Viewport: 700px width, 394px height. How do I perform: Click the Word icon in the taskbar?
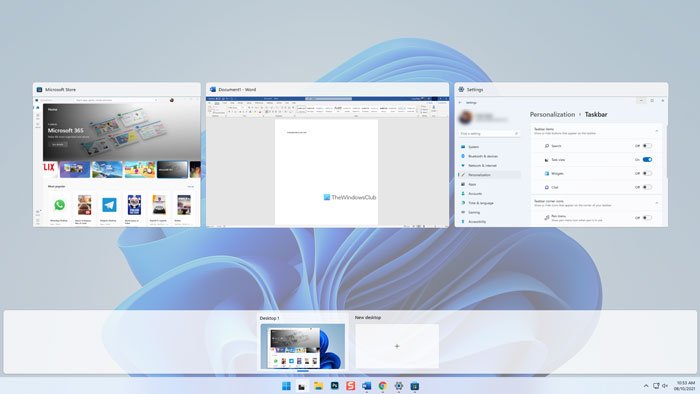pos(367,386)
